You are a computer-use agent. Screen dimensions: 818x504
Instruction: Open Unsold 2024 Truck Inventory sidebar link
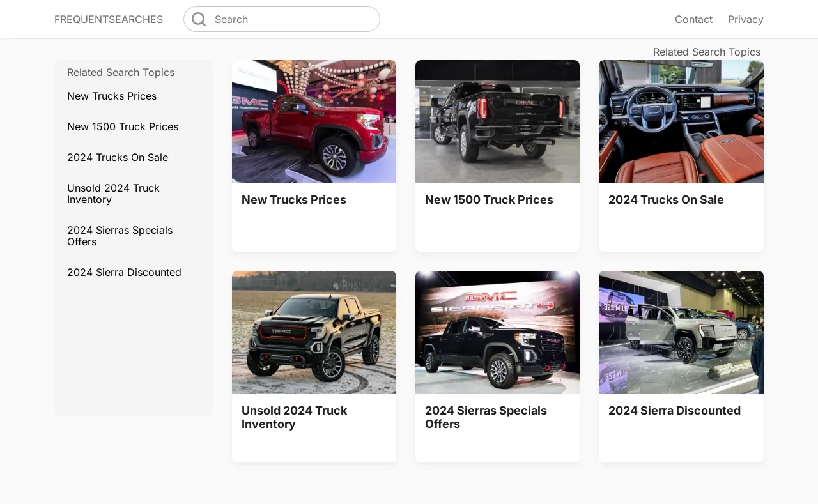click(x=113, y=194)
